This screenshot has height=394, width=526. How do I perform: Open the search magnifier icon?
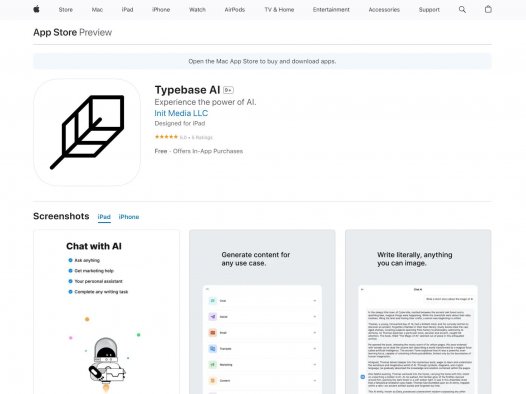(x=462, y=10)
